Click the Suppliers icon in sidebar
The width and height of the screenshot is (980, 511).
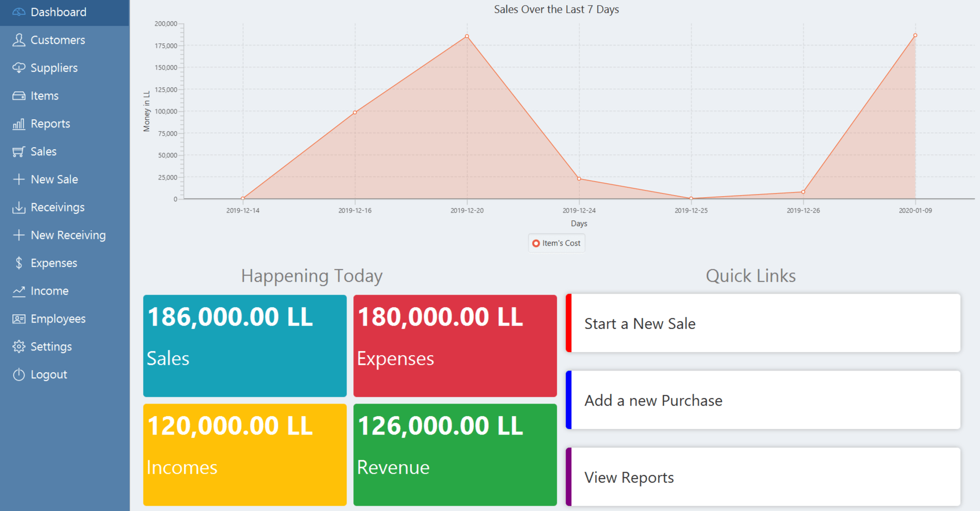click(x=19, y=68)
